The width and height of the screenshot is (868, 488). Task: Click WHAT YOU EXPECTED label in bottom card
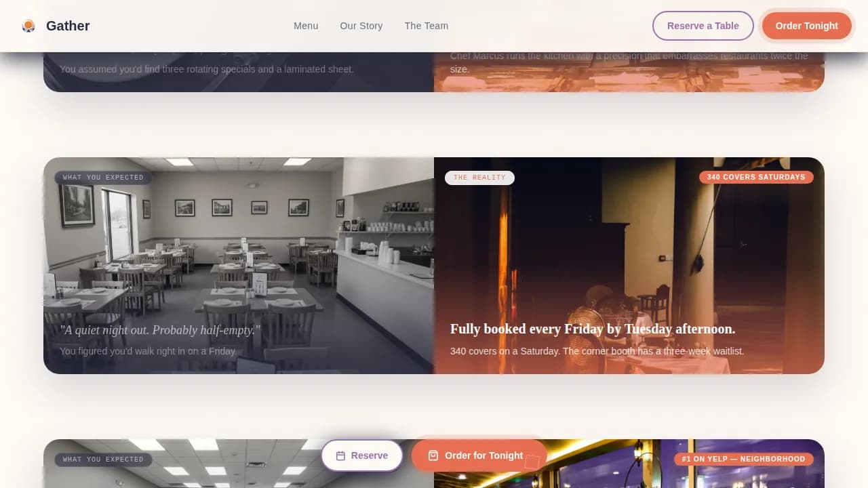(103, 460)
